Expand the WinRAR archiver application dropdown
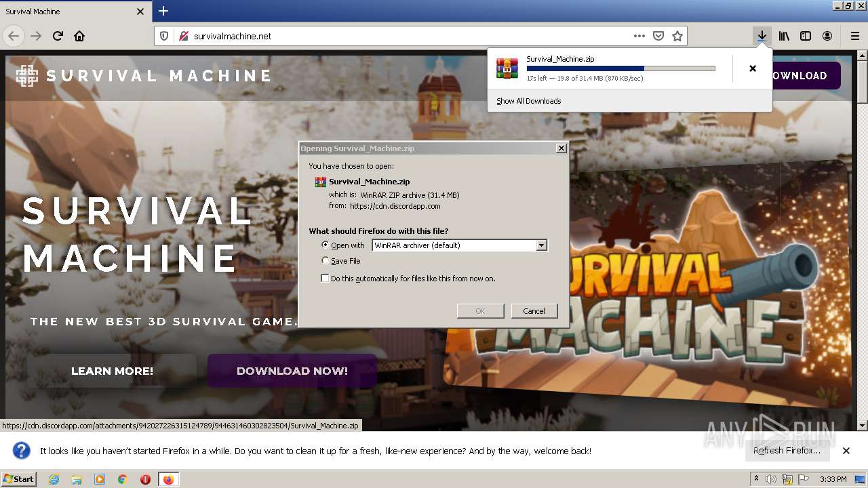This screenshot has width=868, height=488. (x=541, y=245)
